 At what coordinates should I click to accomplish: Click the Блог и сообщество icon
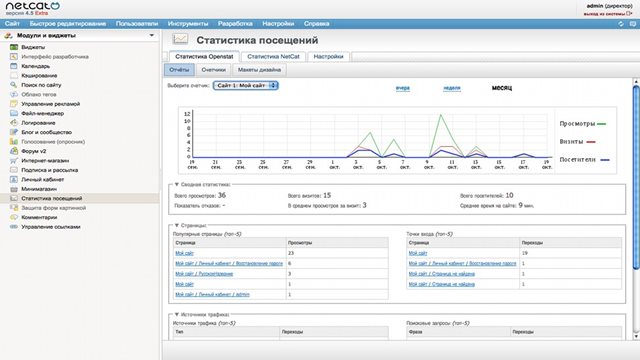coord(14,132)
